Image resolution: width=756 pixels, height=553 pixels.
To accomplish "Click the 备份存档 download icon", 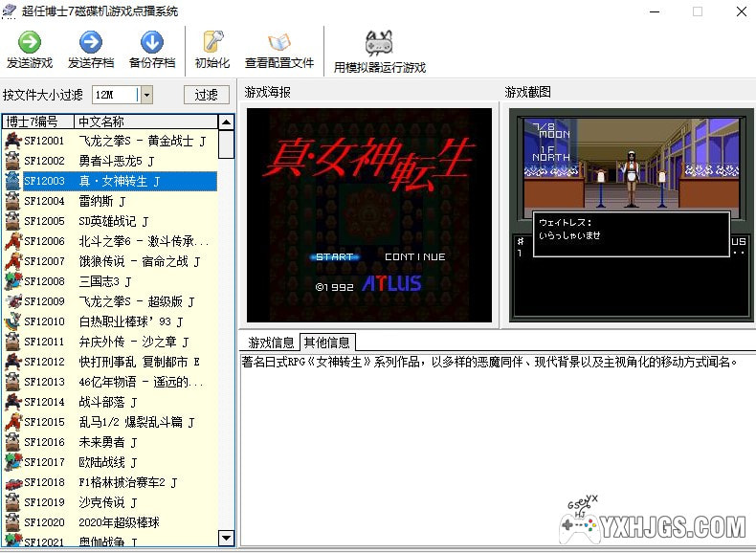I will tap(151, 43).
